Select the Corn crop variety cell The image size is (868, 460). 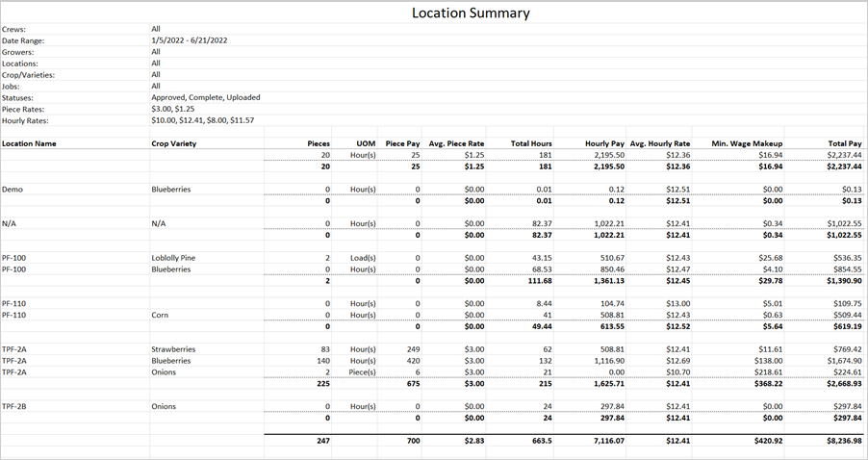160,315
